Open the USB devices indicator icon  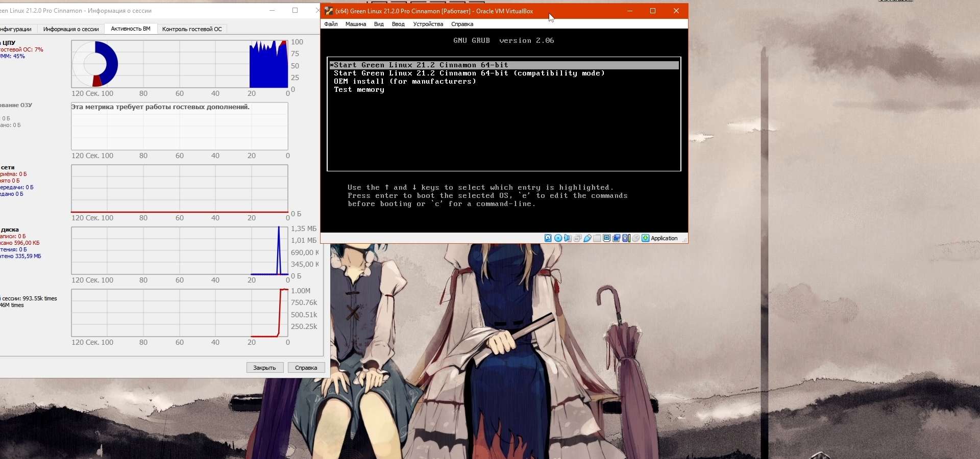[x=587, y=238]
